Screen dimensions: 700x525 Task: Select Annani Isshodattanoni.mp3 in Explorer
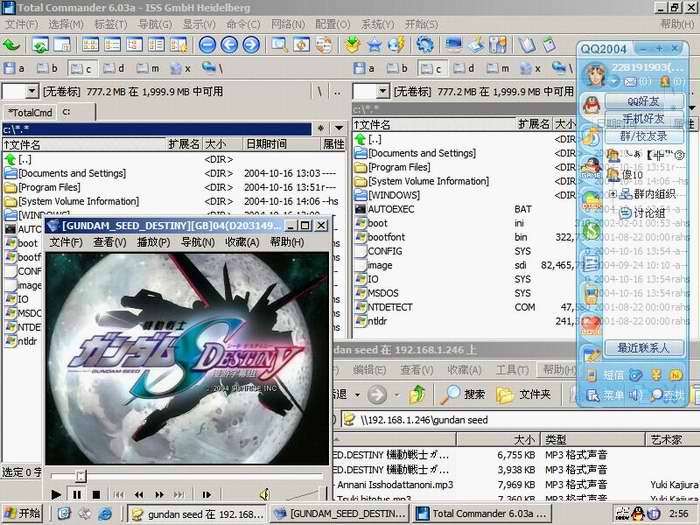point(395,485)
